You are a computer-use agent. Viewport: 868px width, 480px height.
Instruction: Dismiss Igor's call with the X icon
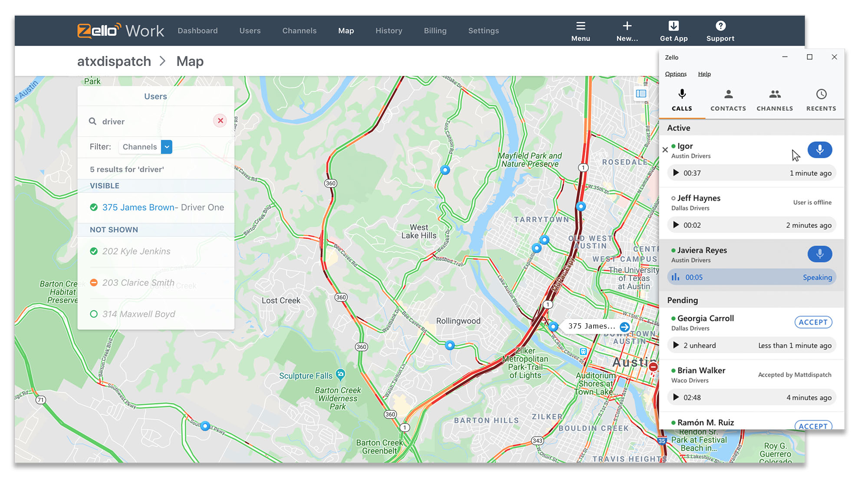click(x=665, y=150)
